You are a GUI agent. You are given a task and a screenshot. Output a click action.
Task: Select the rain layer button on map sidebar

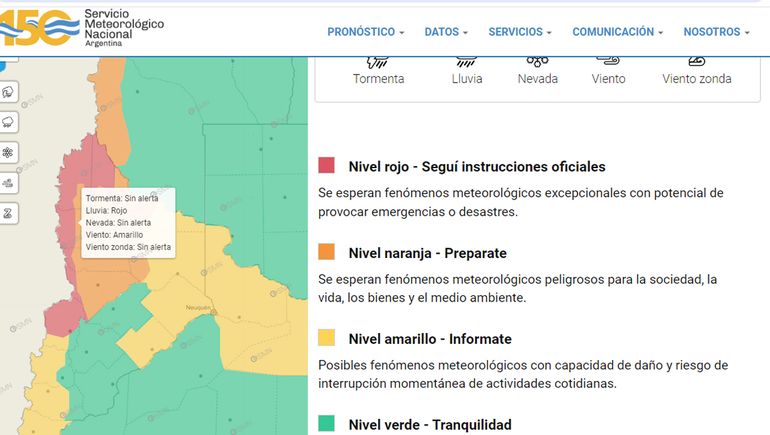pos(8,122)
